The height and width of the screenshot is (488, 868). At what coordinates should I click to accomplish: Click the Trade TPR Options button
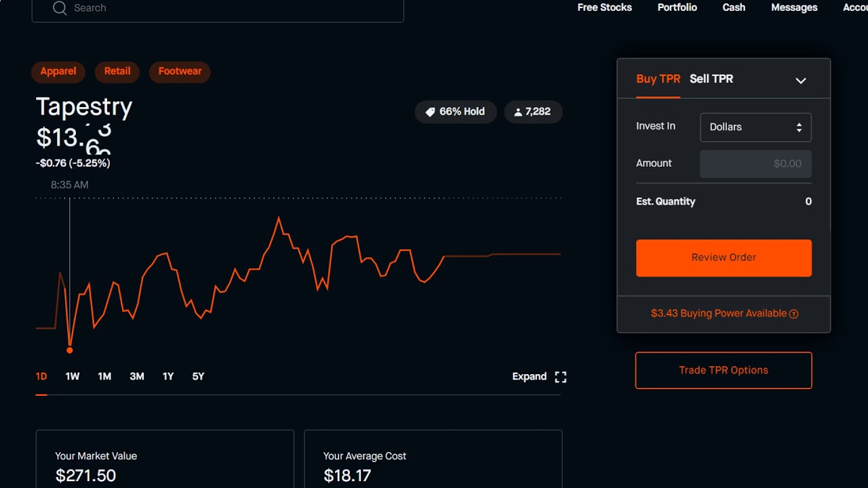(724, 370)
